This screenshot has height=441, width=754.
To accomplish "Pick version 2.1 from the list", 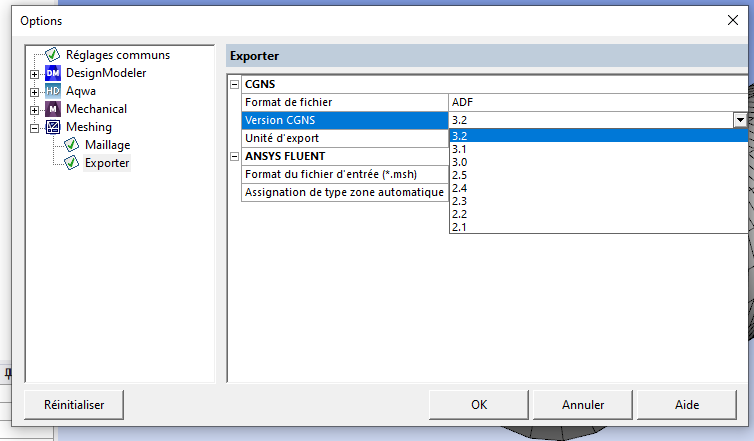I will pyautogui.click(x=460, y=227).
